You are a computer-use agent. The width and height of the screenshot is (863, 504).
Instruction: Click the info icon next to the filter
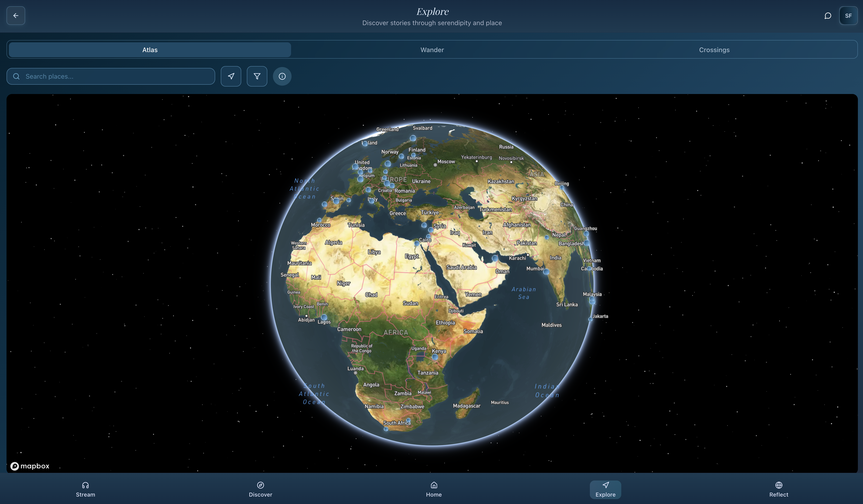point(282,76)
